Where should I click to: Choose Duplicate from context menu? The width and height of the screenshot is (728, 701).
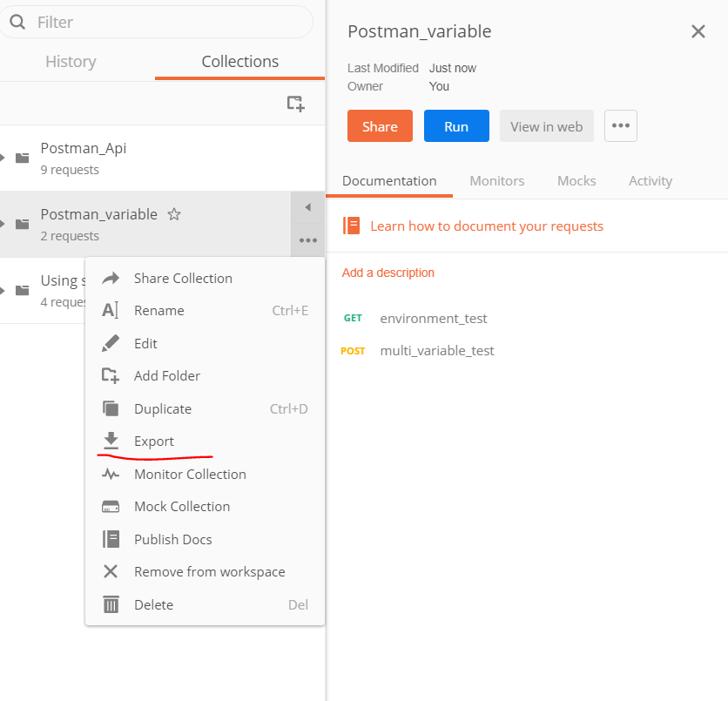(x=205, y=408)
